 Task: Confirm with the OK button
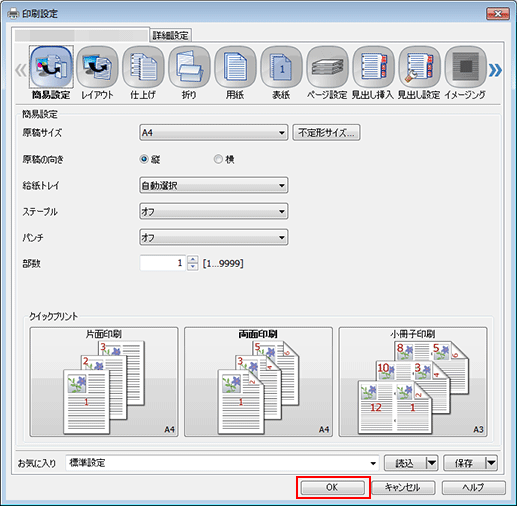pyautogui.click(x=332, y=487)
